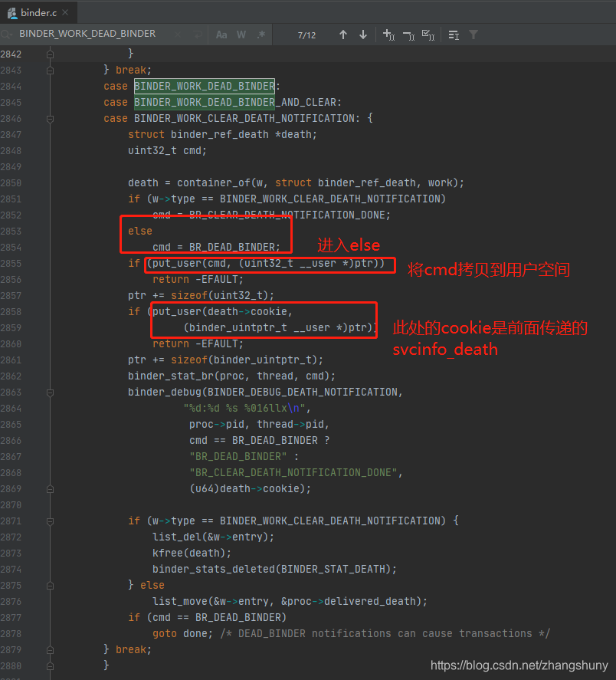Click 'kfree(death);' statement
The height and width of the screenshot is (680, 616).
click(x=192, y=554)
